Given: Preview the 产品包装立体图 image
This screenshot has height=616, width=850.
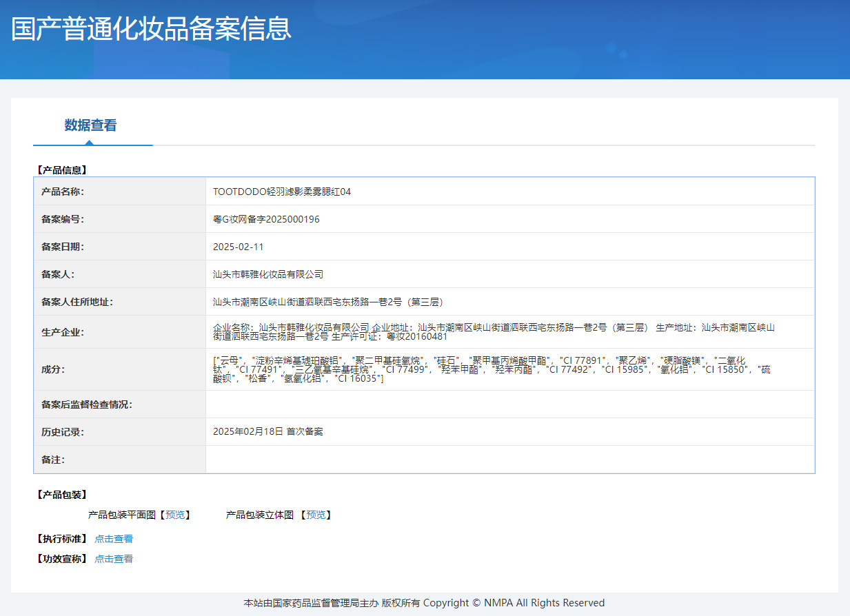Looking at the screenshot, I should [x=316, y=515].
